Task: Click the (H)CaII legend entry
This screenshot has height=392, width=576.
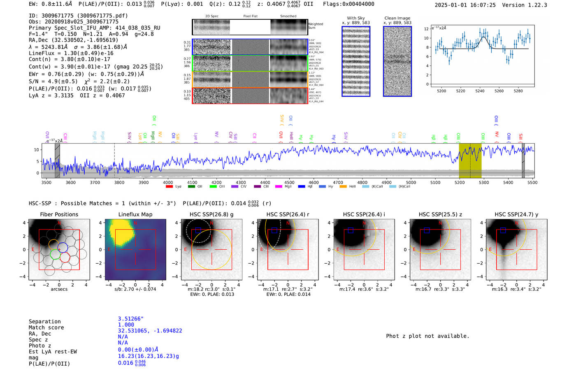Action: pos(399,187)
